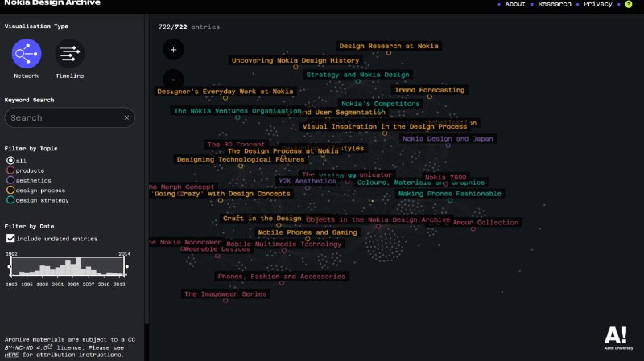Grab the 1992 start date slider handle
The height and width of the screenshot is (361, 644).
click(10, 267)
